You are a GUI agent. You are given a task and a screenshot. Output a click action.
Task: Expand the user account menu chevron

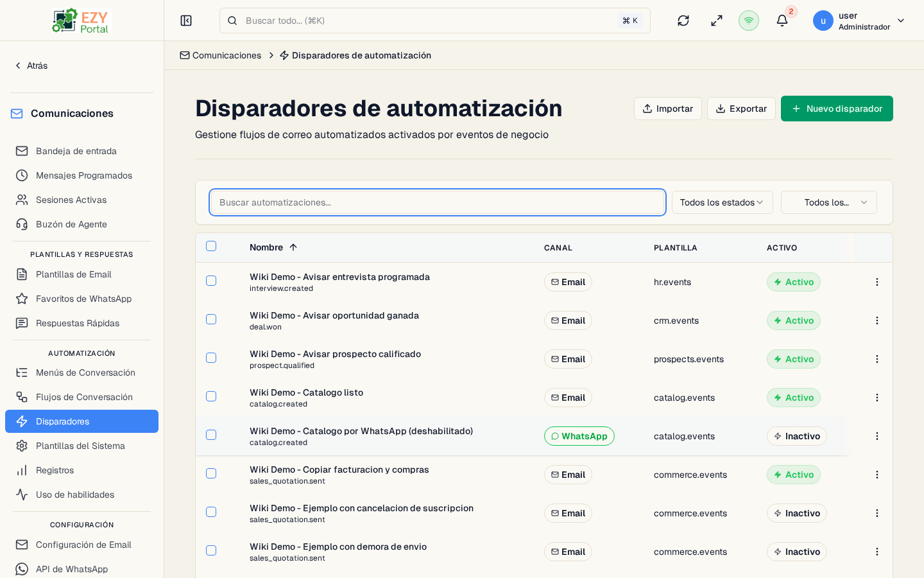point(901,21)
